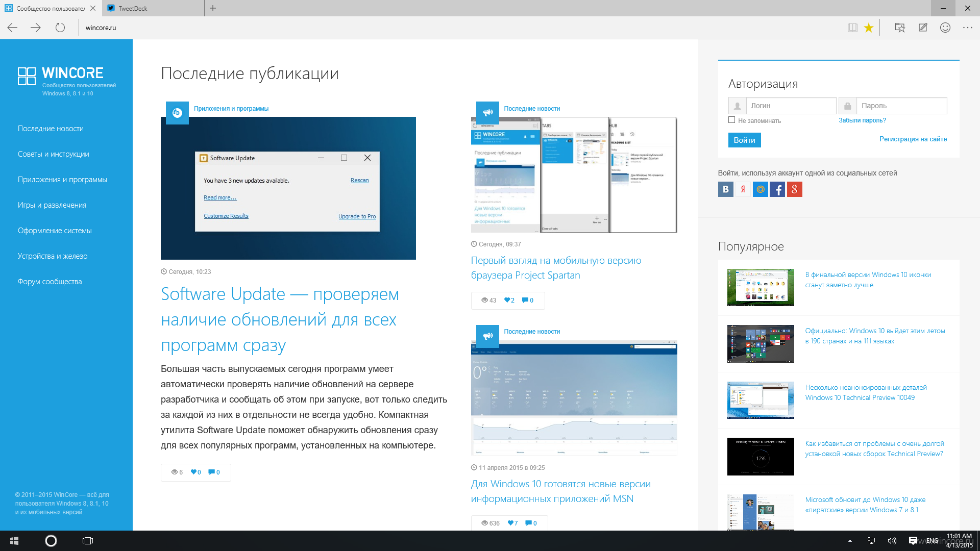Click the Пароль input field
980x551 pixels.
point(901,106)
